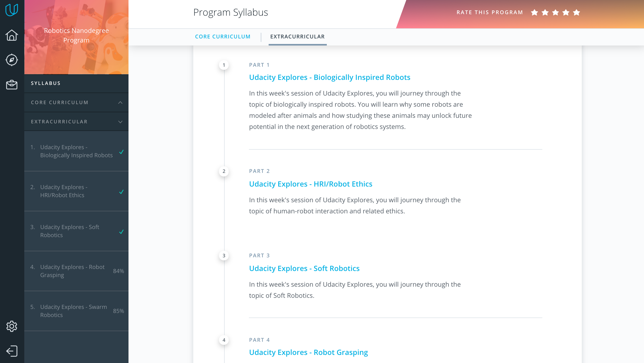
Task: Click the Robotics Nanodegree Program banner
Action: coord(76,37)
